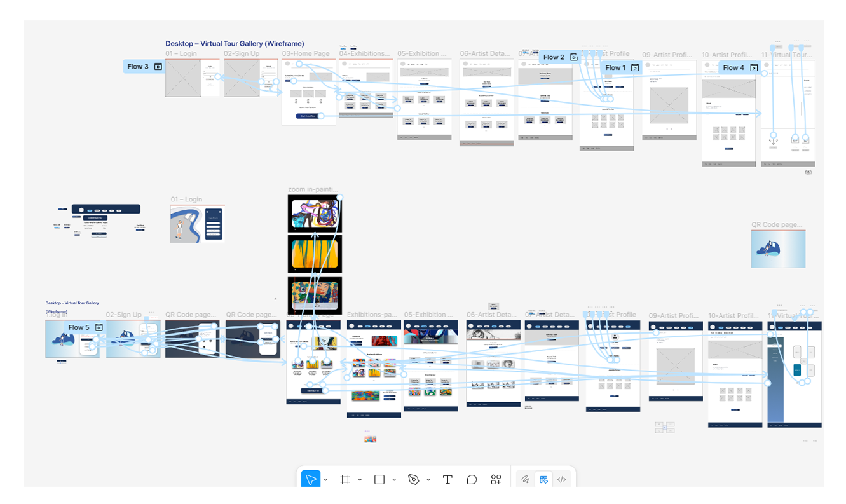Select the Rectangle shape tool

coord(379,480)
